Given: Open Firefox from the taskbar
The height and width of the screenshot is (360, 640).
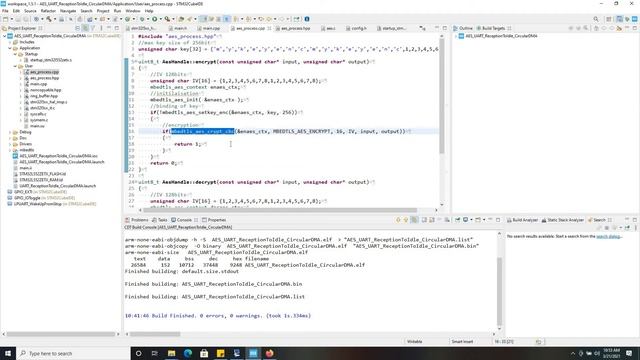Looking at the screenshot, I should point(269,353).
